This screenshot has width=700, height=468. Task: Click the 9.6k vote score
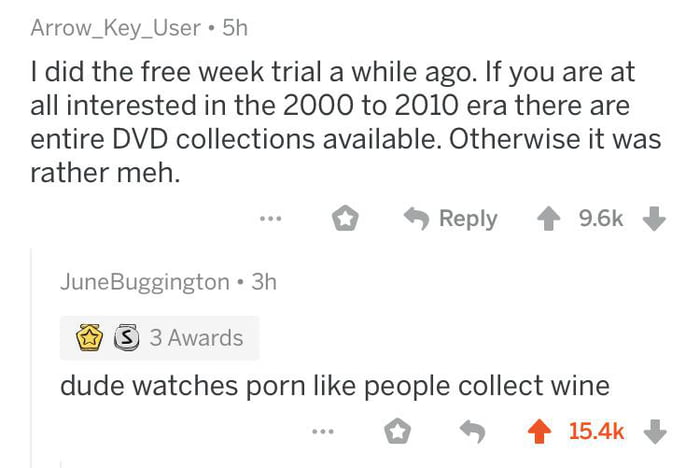point(602,218)
